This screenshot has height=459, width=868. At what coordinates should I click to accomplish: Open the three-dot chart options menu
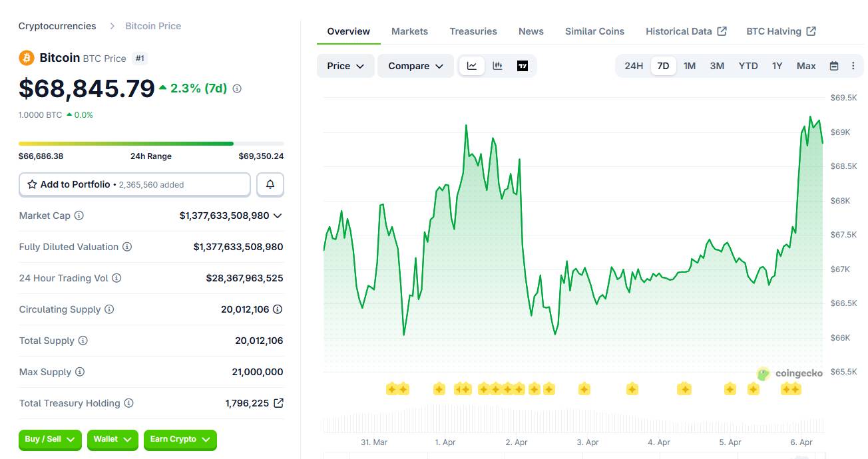[x=853, y=65]
